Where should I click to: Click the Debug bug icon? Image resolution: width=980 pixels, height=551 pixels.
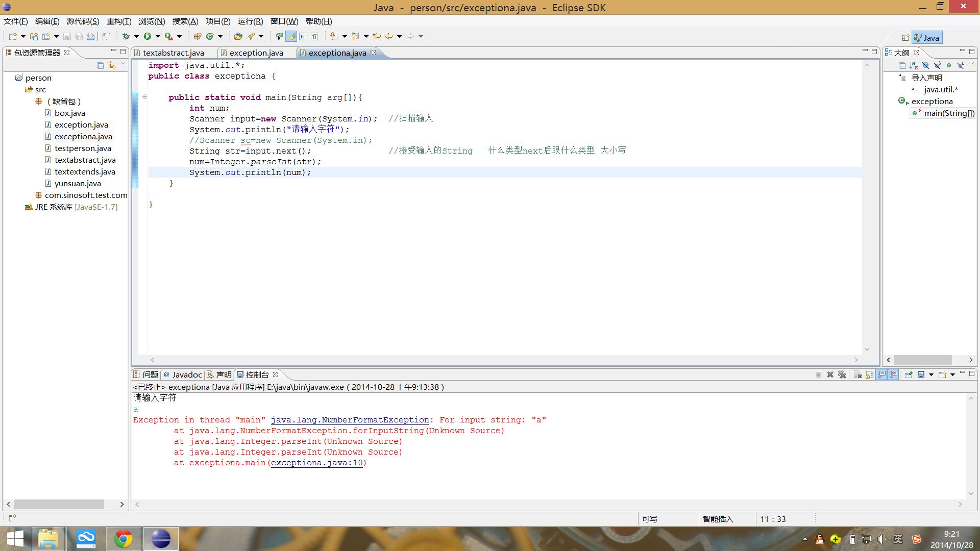[x=126, y=36]
